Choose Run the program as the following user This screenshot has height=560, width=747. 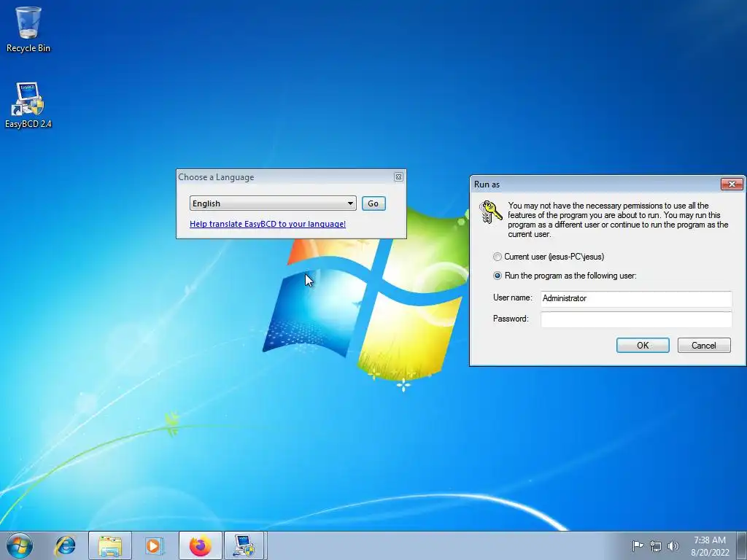click(498, 276)
